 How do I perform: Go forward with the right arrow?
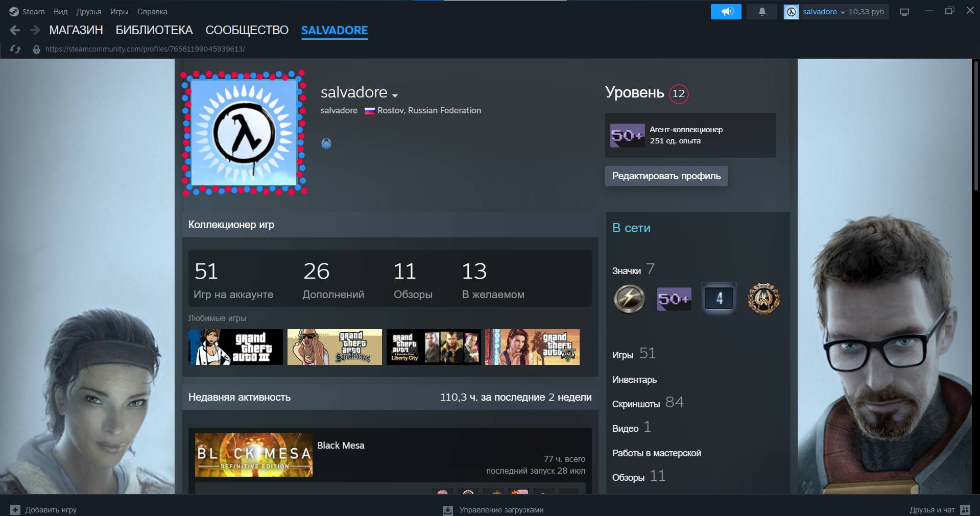pos(35,30)
